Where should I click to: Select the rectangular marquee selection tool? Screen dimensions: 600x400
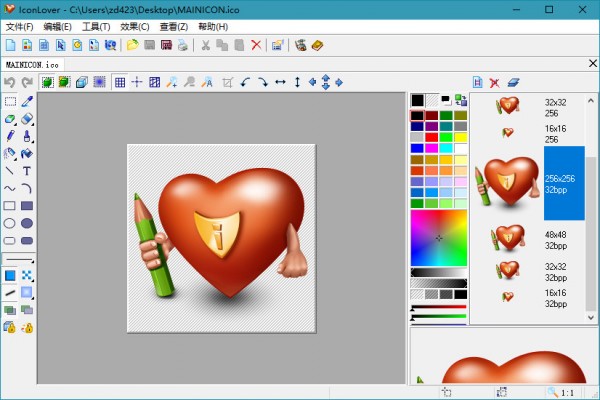click(x=10, y=102)
